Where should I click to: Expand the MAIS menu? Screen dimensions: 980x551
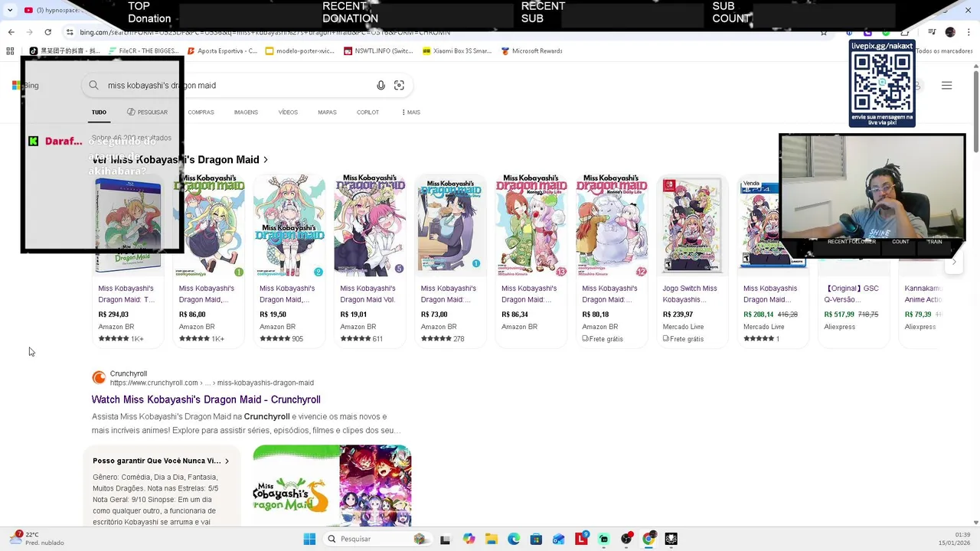411,112
